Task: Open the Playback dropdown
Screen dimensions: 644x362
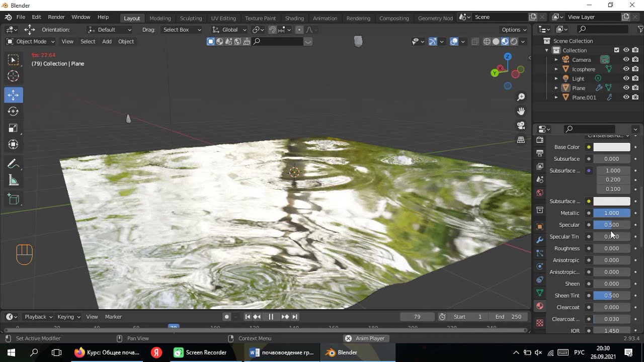Action: 39,317
